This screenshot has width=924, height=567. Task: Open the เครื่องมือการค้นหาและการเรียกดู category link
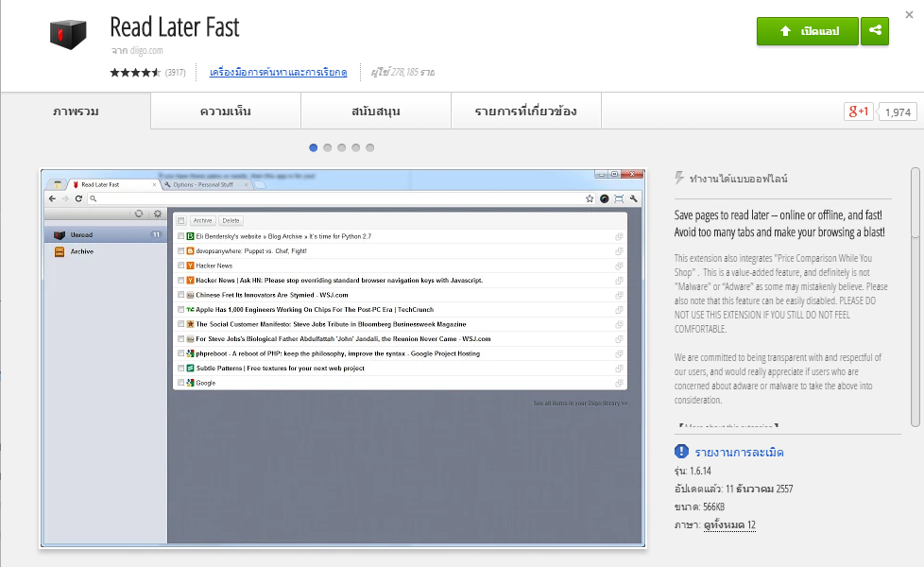(278, 73)
